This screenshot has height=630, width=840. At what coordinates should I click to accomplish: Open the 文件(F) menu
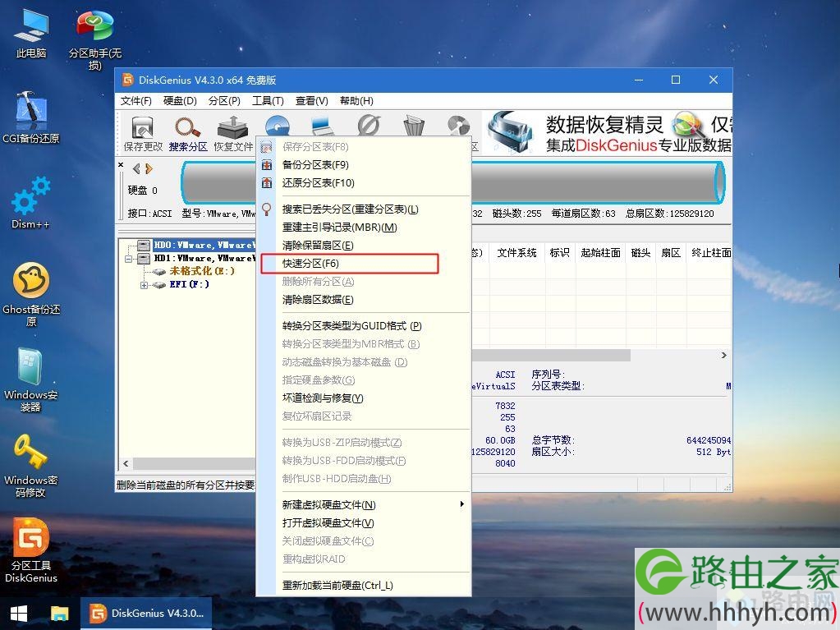pos(135,101)
